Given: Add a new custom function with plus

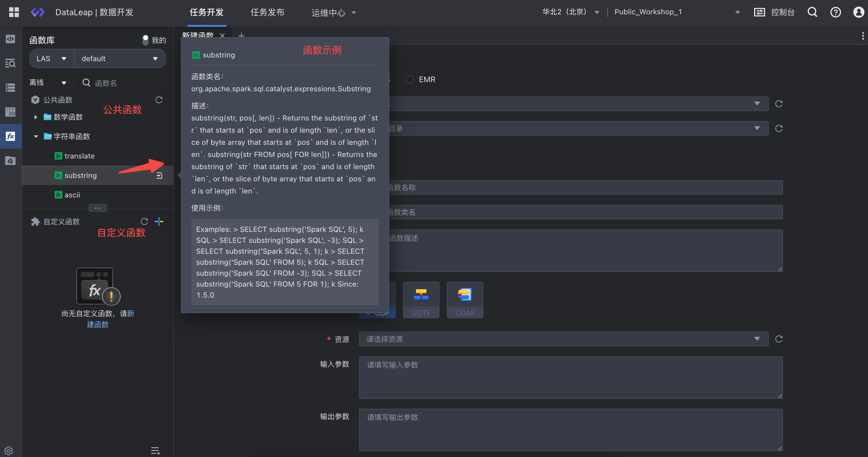Looking at the screenshot, I should coord(159,222).
